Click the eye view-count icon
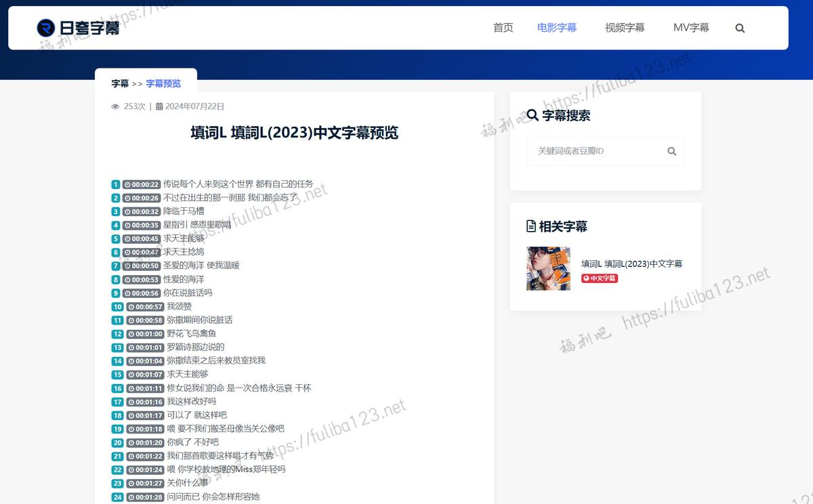This screenshot has width=813, height=504. coord(115,106)
